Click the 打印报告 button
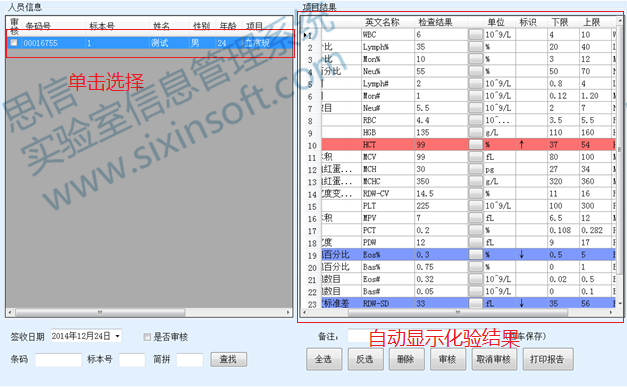 547,359
